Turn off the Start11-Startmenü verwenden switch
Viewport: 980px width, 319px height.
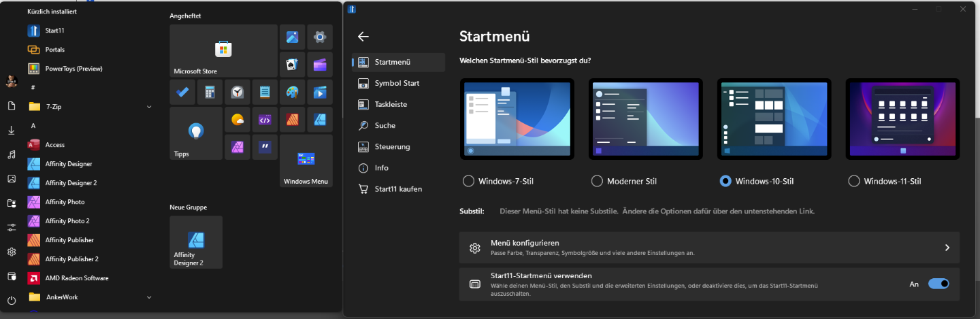(x=938, y=284)
